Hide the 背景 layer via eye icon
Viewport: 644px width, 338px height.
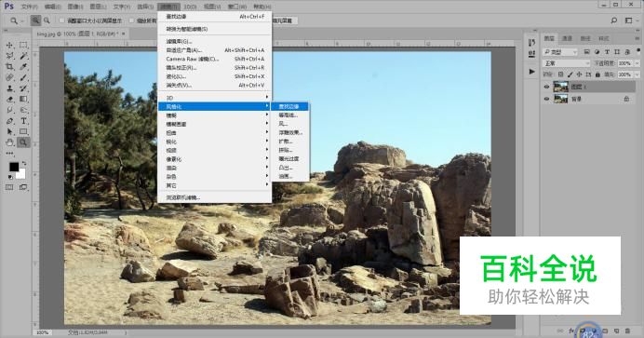coord(546,99)
